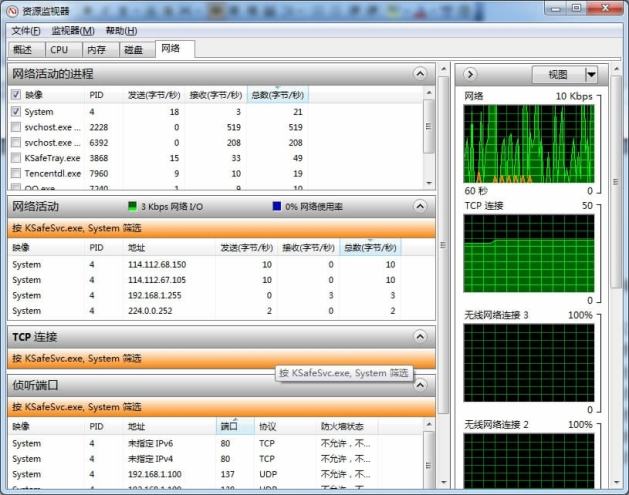Click the KSafeTray.exe process name

[52, 158]
